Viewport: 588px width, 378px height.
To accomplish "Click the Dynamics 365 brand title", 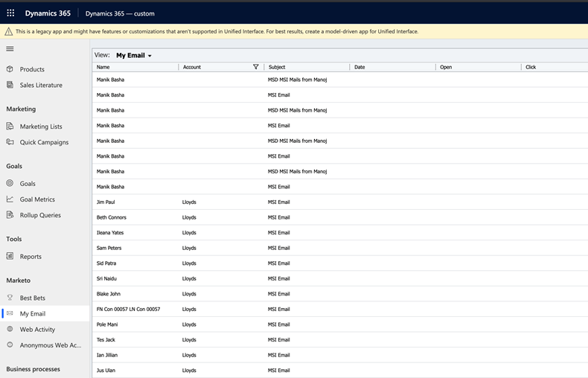I will (48, 13).
